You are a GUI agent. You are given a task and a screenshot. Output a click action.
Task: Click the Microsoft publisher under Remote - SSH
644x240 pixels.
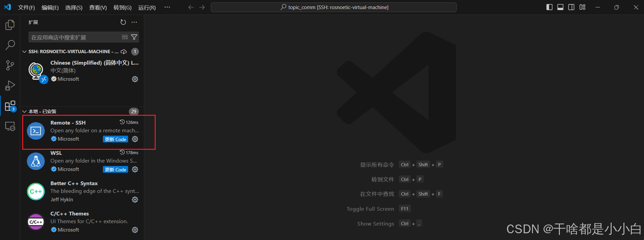click(x=68, y=139)
